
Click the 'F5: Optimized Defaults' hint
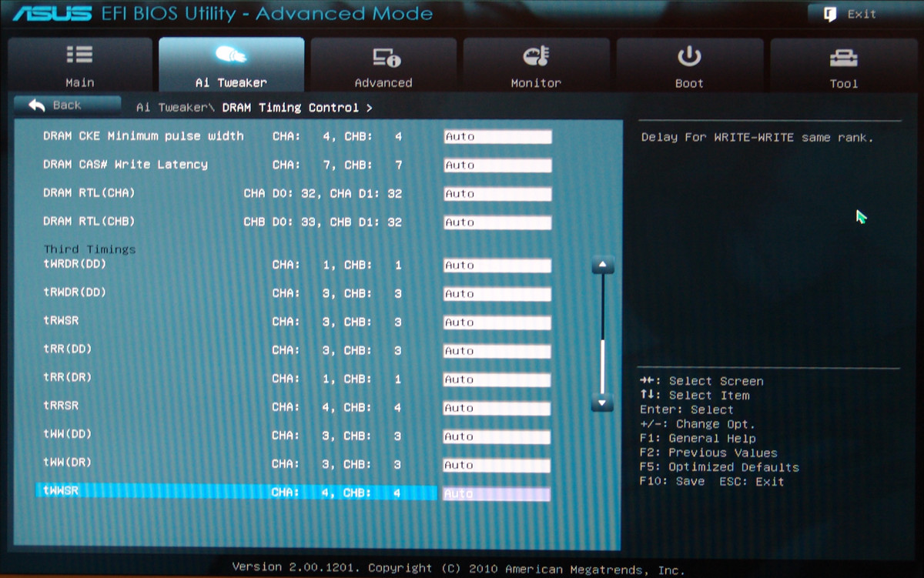pyautogui.click(x=719, y=467)
